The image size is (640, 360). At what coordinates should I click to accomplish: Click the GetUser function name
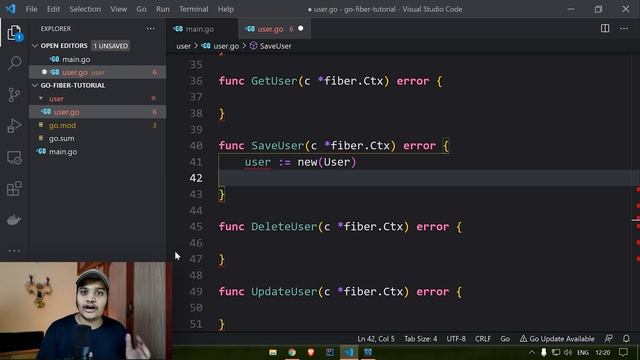pos(274,81)
